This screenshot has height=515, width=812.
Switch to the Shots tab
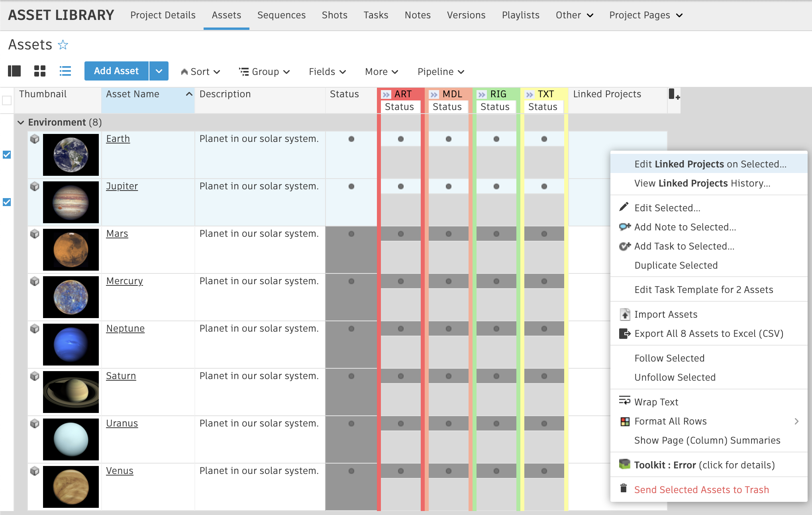tap(334, 15)
